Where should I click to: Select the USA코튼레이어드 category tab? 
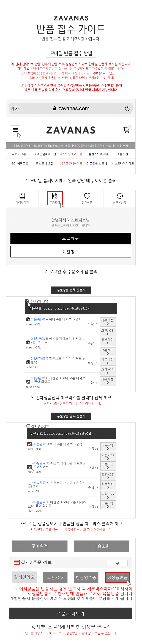click(x=71, y=163)
